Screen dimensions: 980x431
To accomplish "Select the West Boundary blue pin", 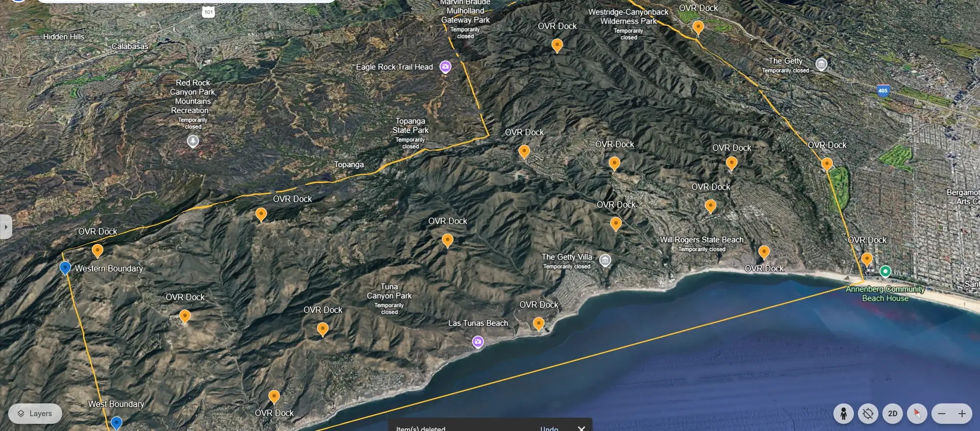I will [x=116, y=423].
